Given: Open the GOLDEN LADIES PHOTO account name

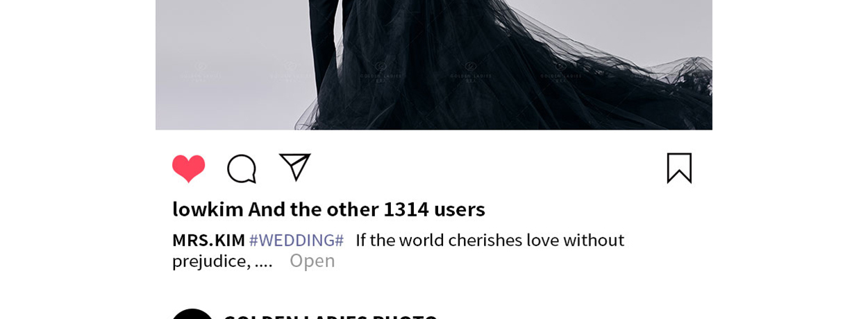Looking at the screenshot, I should point(331,317).
